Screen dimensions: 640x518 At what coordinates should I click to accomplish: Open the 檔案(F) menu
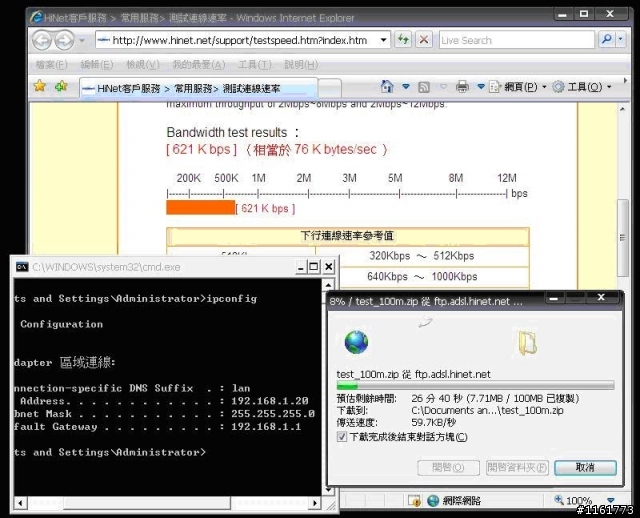click(51, 64)
